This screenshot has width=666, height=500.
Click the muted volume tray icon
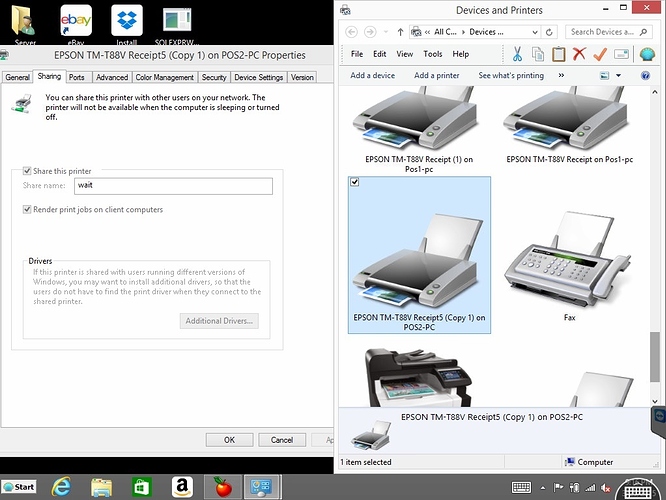pos(606,488)
